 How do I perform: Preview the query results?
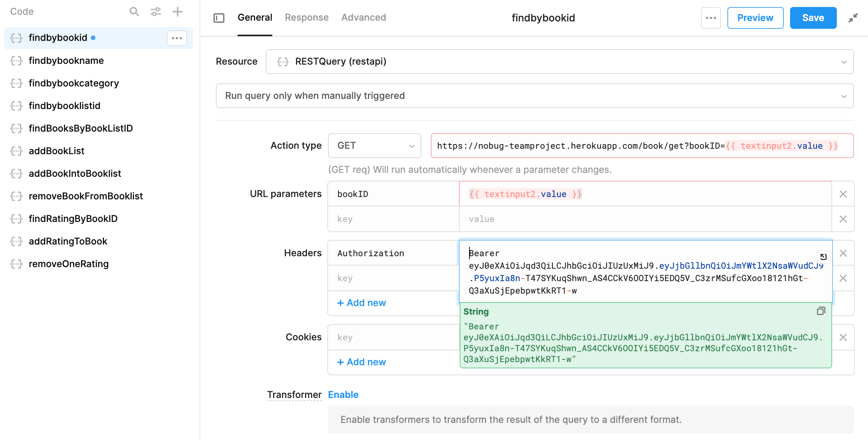point(755,18)
